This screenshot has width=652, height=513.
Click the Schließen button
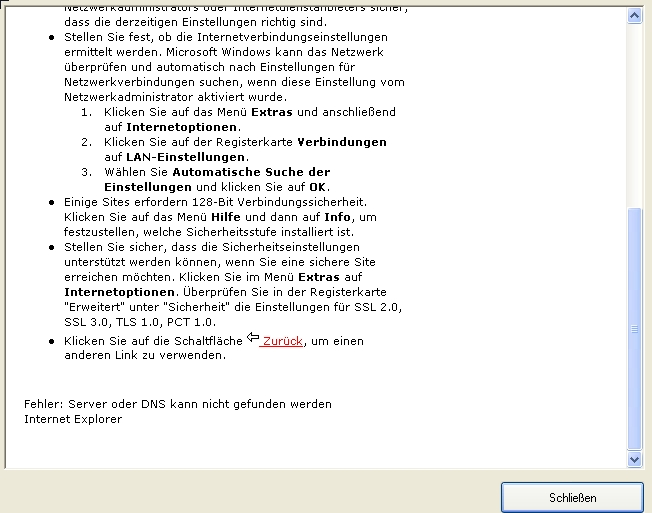pyautogui.click(x=572, y=497)
